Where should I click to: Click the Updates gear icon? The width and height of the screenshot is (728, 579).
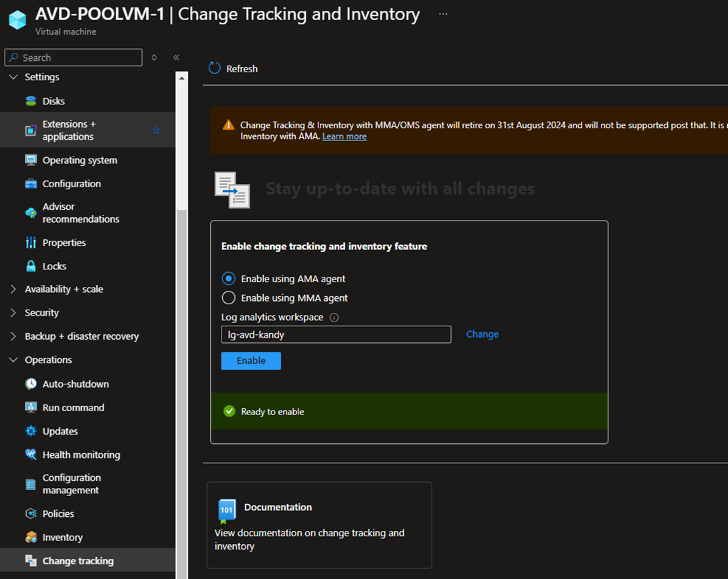[x=31, y=431]
